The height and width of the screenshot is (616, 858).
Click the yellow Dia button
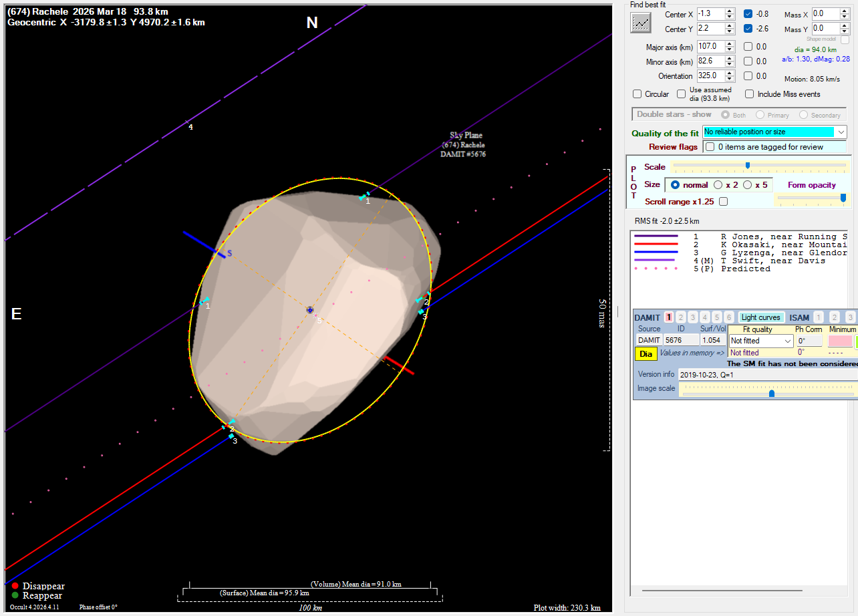tap(646, 354)
